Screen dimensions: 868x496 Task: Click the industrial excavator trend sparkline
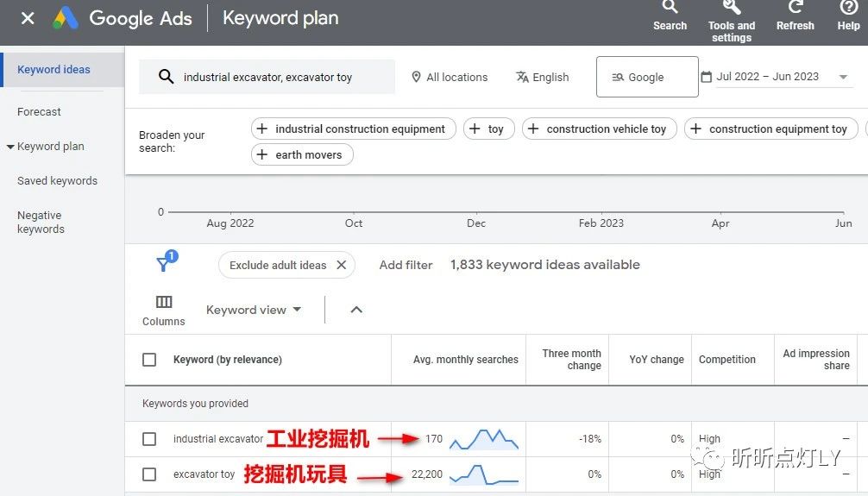pos(484,439)
